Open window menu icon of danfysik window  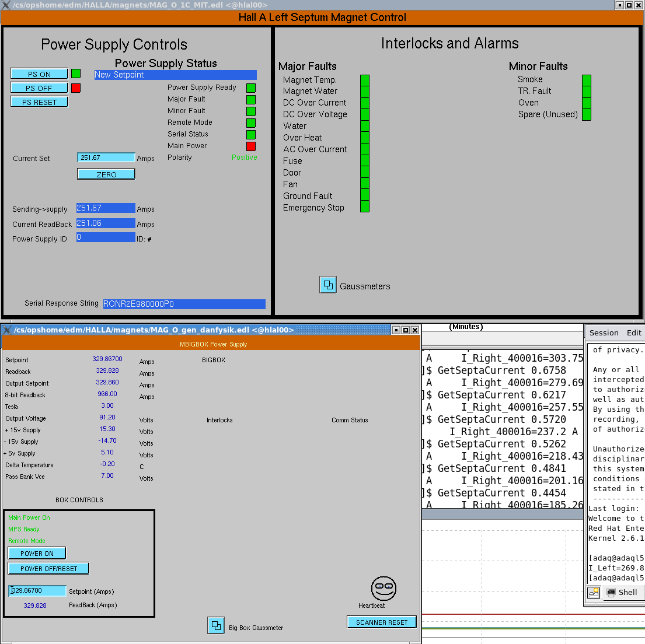click(x=7, y=330)
